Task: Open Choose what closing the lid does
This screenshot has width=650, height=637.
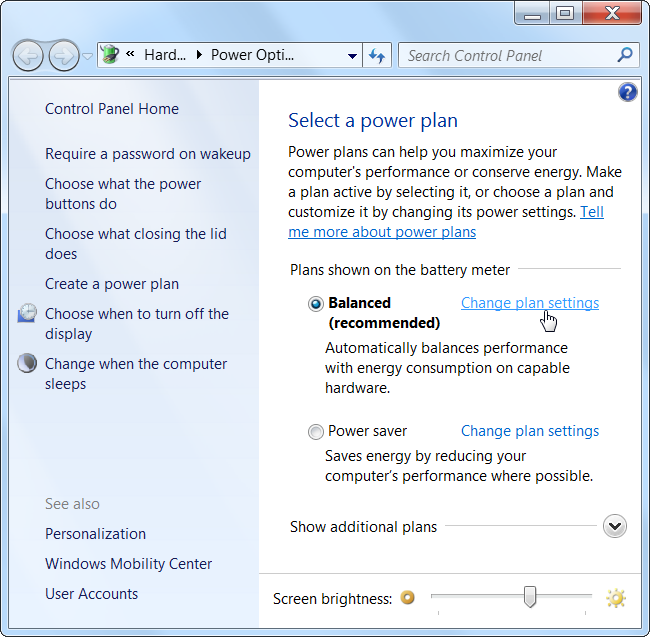Action: 136,244
